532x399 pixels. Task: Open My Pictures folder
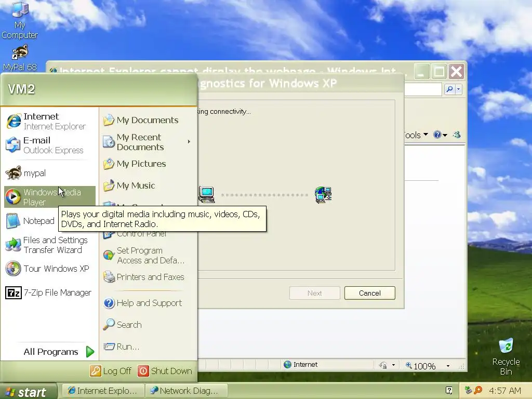tap(147, 164)
